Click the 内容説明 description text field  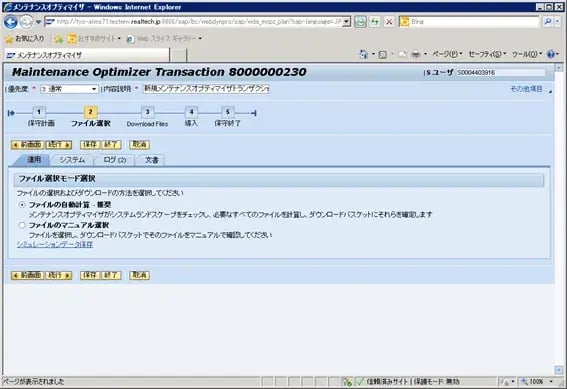pyautogui.click(x=206, y=89)
